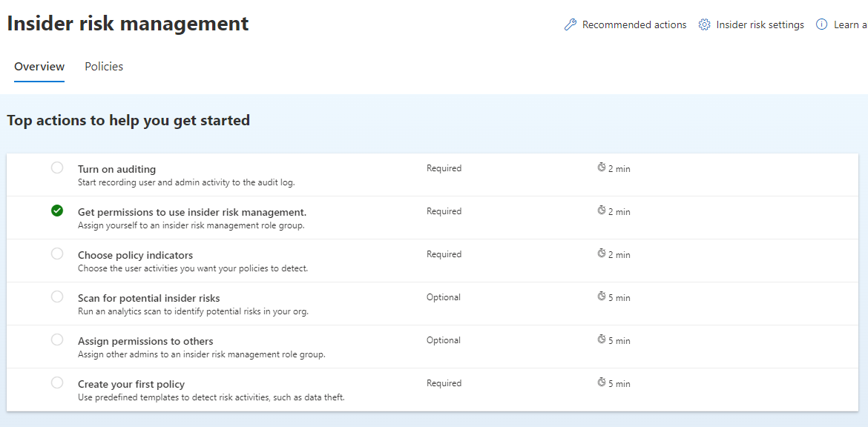Click the timer icon in Scan for potential insider risks row
Viewport: 868px width, 427px height.
602,297
